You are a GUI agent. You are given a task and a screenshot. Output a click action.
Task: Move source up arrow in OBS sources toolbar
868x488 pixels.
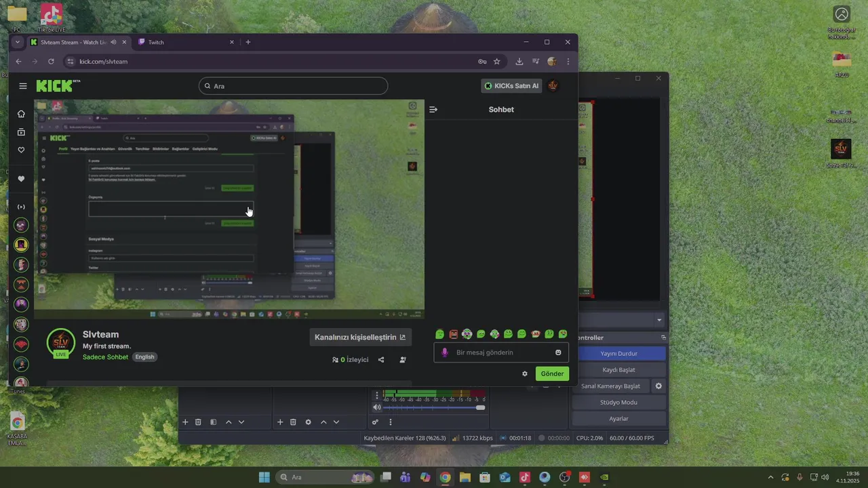pos(323,422)
